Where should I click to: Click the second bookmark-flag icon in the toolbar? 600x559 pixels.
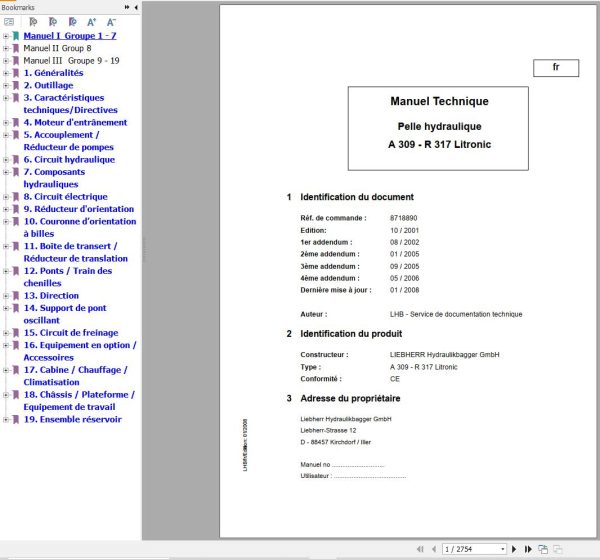53,22
